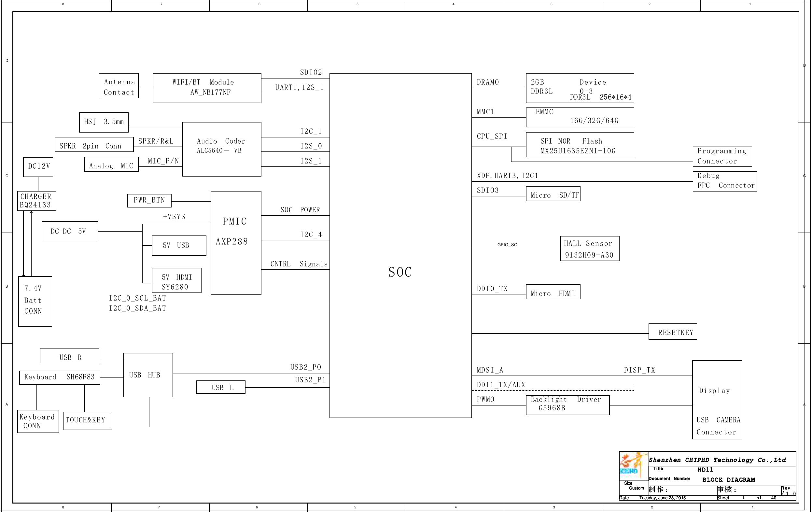
Task: Select the Micro HDMI block
Action: [553, 292]
